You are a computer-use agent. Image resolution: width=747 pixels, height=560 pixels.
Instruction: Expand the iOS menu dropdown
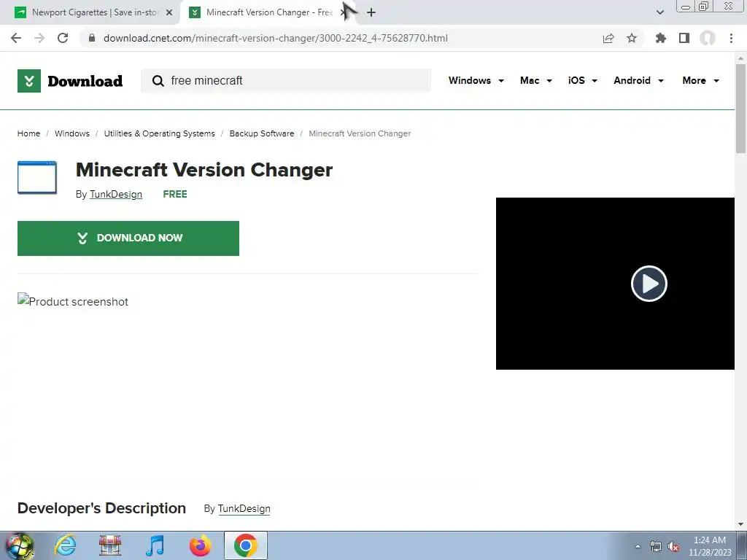(x=582, y=80)
